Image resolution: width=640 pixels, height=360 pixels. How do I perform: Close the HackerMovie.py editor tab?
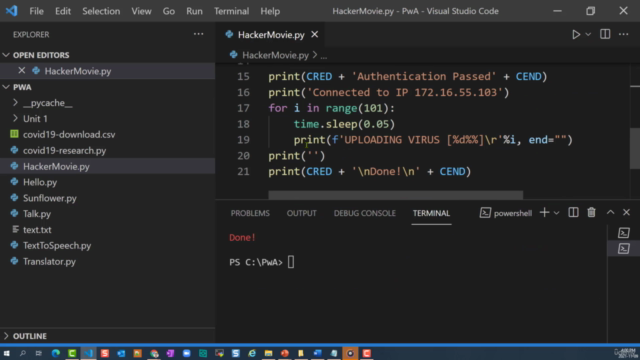pyautogui.click(x=315, y=35)
